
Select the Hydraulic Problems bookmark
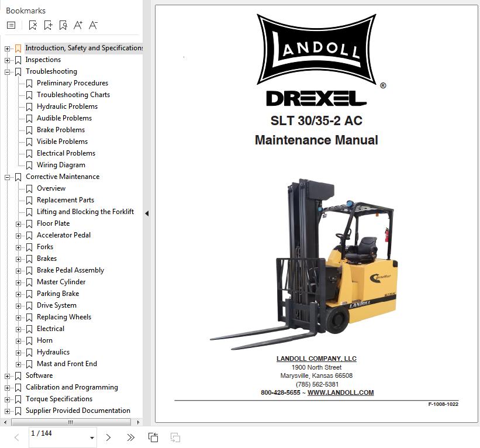coord(67,106)
